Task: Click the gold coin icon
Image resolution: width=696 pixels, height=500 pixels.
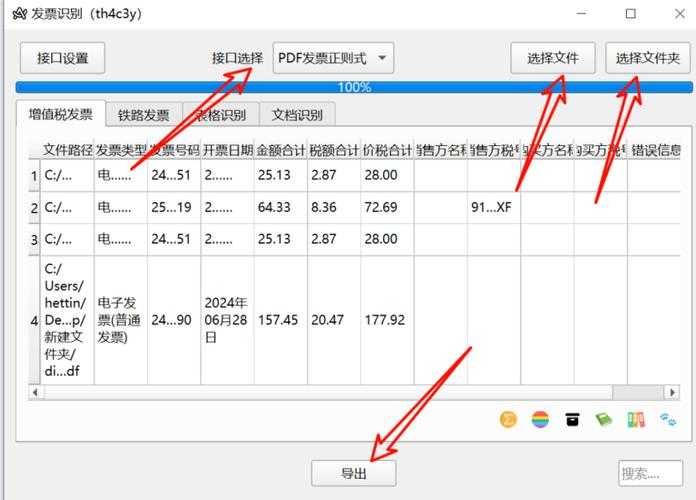Action: (x=508, y=419)
